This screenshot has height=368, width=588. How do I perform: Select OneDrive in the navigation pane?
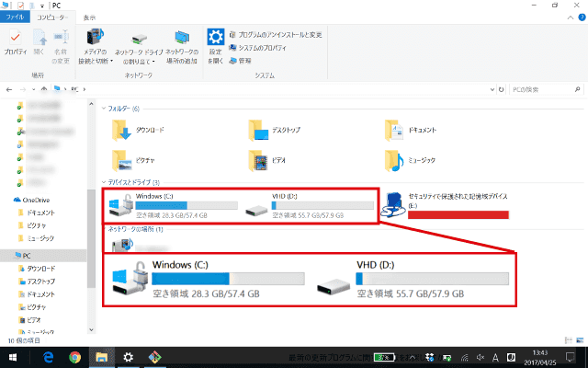tap(36, 200)
